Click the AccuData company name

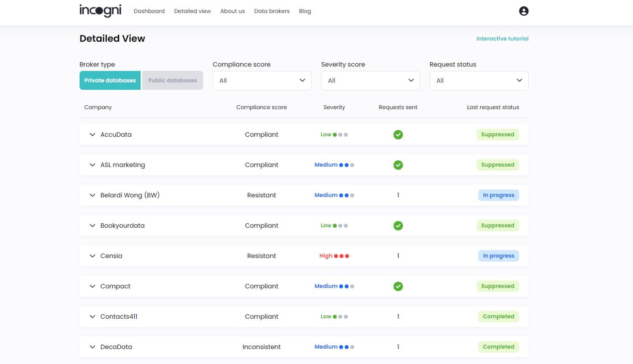tap(116, 135)
